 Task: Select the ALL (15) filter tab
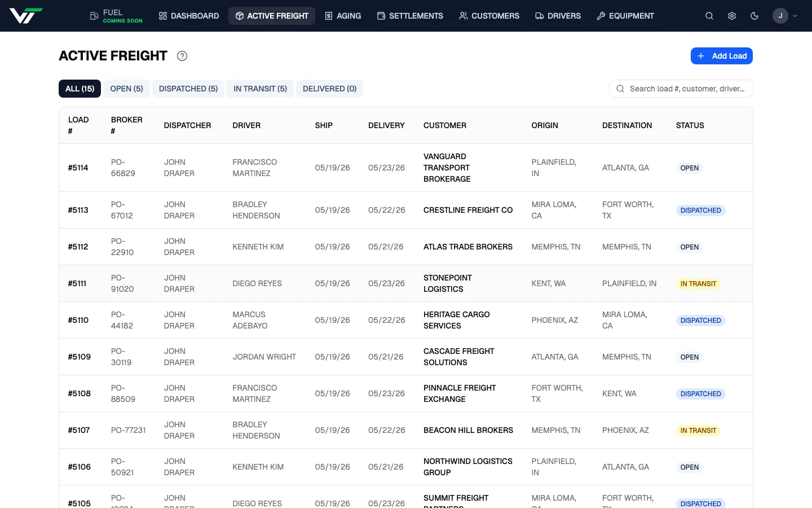pyautogui.click(x=80, y=89)
